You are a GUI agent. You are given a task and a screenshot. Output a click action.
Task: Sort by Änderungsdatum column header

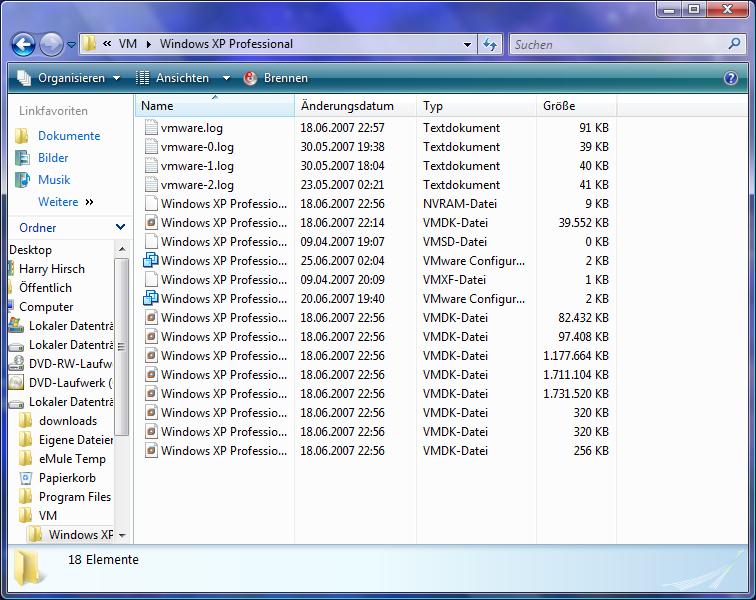click(355, 106)
